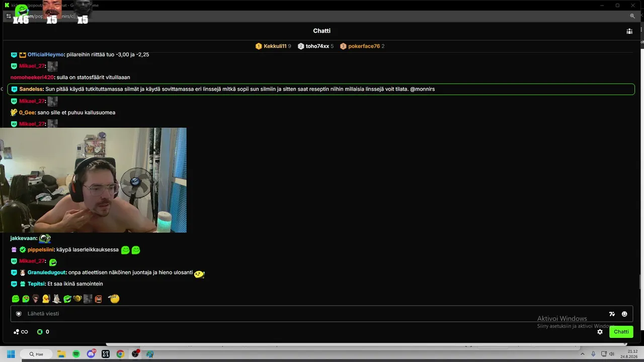Click username Sandelss in highlighted message
The height and width of the screenshot is (362, 644).
(32, 89)
